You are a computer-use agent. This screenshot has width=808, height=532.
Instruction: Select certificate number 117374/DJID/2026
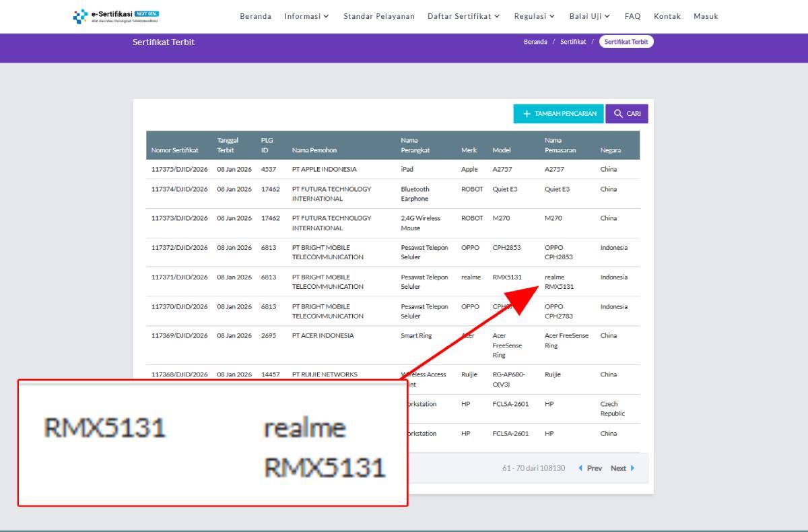tap(180, 189)
